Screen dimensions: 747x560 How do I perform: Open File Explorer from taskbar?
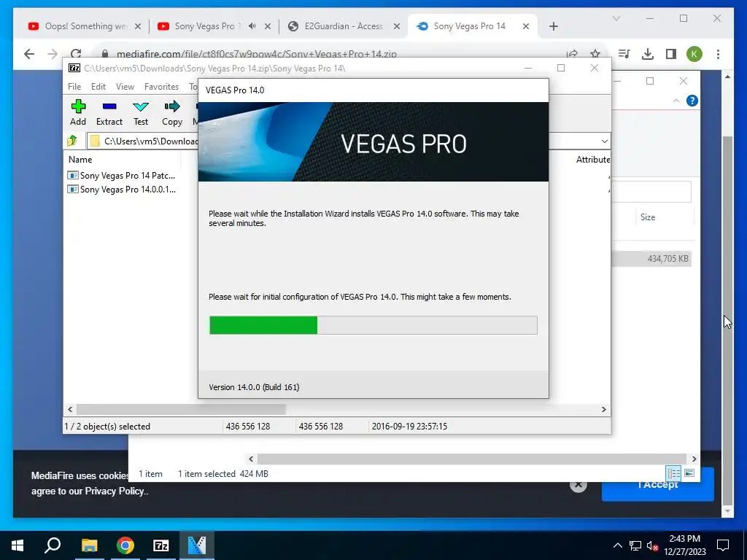click(89, 545)
